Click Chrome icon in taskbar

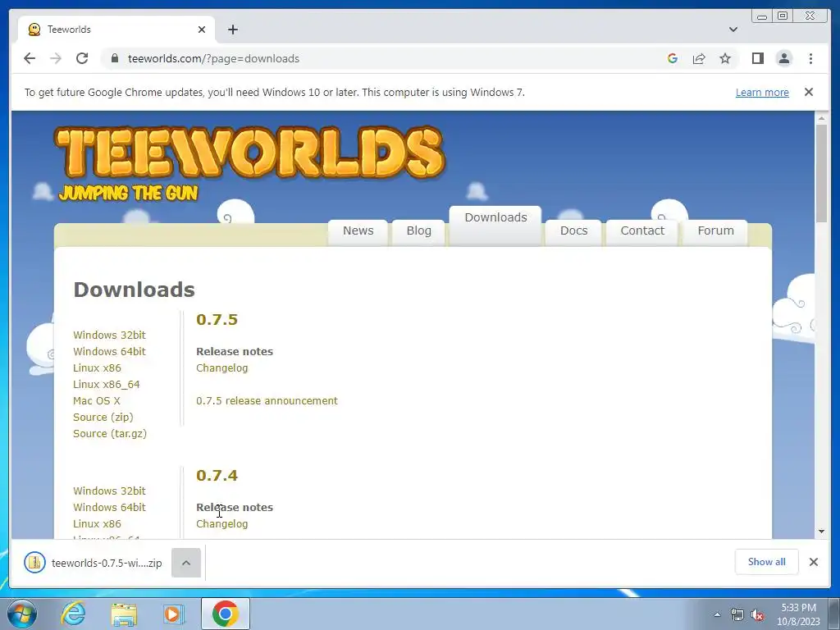pos(225,614)
